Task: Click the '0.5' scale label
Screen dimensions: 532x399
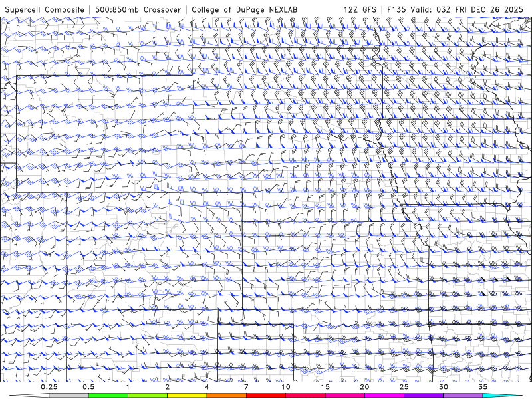Action: [x=88, y=387]
